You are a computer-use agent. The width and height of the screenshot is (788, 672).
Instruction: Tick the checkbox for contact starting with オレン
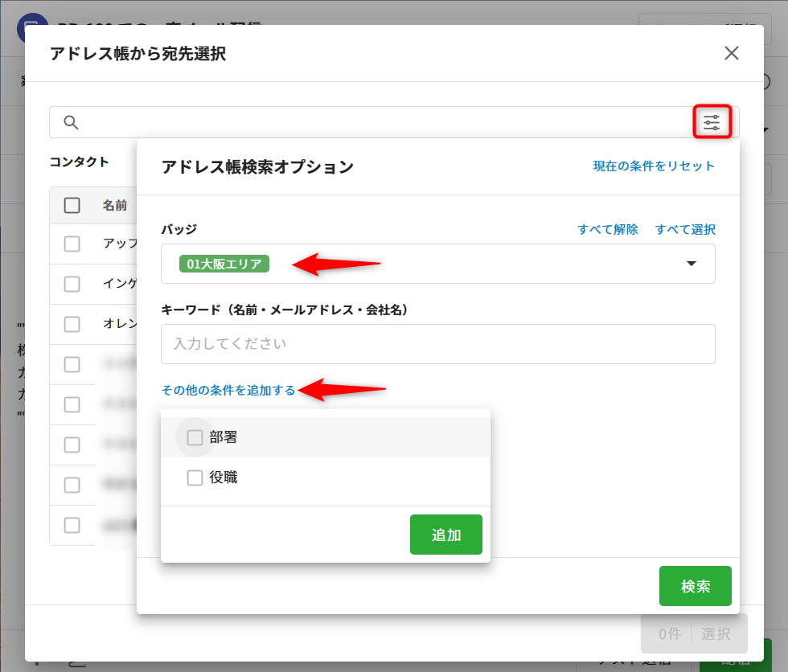pyautogui.click(x=72, y=324)
